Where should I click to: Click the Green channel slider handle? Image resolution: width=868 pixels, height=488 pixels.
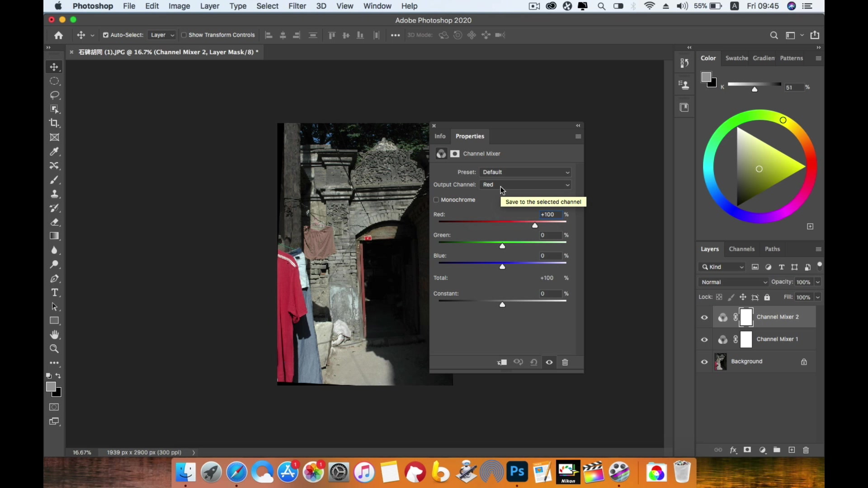(x=502, y=246)
